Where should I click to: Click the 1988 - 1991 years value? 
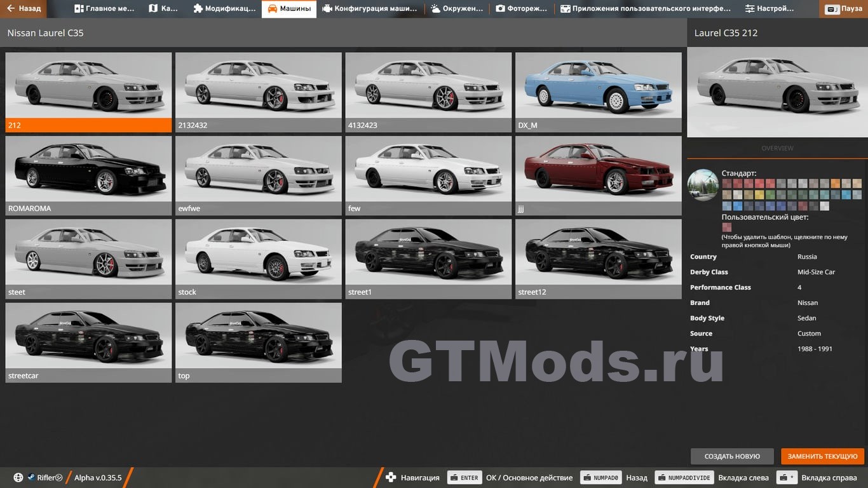tap(815, 348)
